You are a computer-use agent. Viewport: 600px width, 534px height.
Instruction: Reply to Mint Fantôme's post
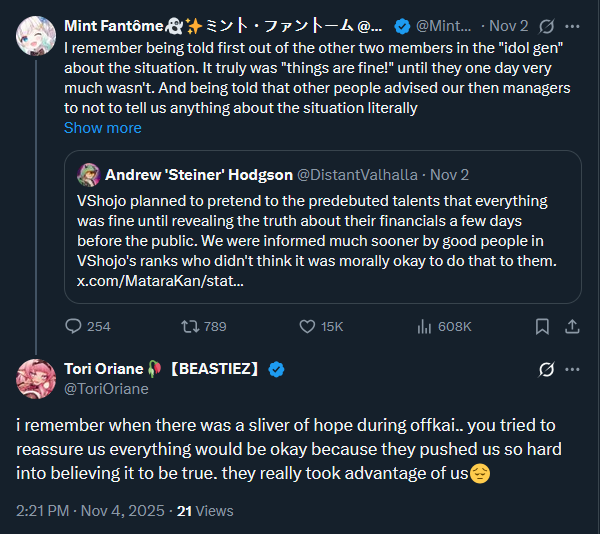(x=74, y=326)
